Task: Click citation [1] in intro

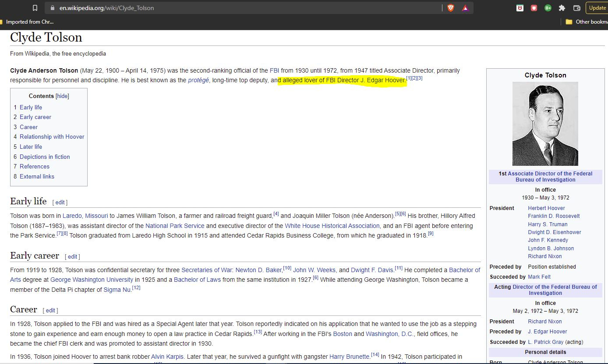Action: [409, 78]
